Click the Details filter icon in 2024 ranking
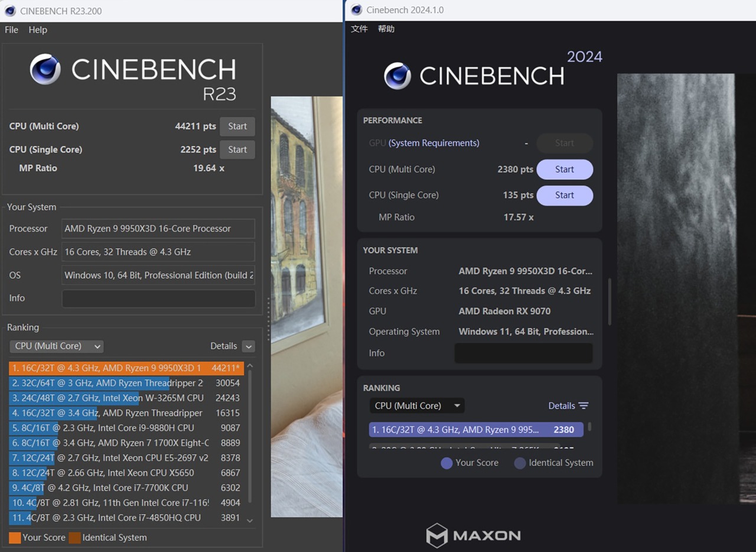The image size is (756, 552). (x=584, y=405)
